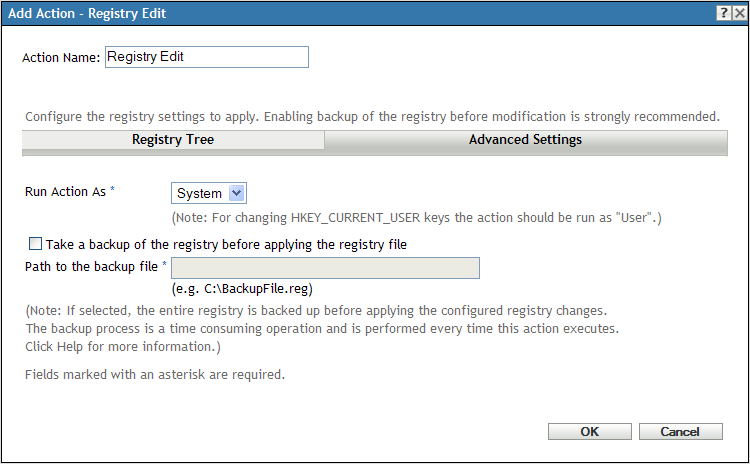Close the Add Action dialog
Image resolution: width=750 pixels, height=464 pixels.
tap(738, 13)
